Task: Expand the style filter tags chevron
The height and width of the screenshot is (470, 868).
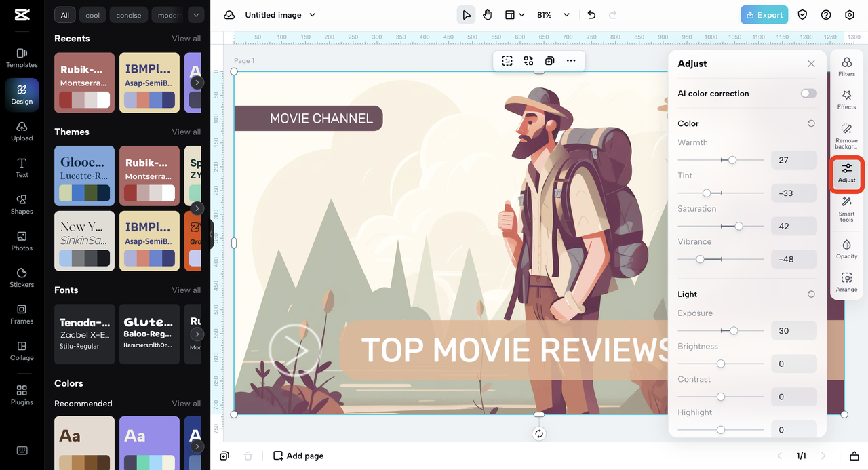Action: pos(196,15)
